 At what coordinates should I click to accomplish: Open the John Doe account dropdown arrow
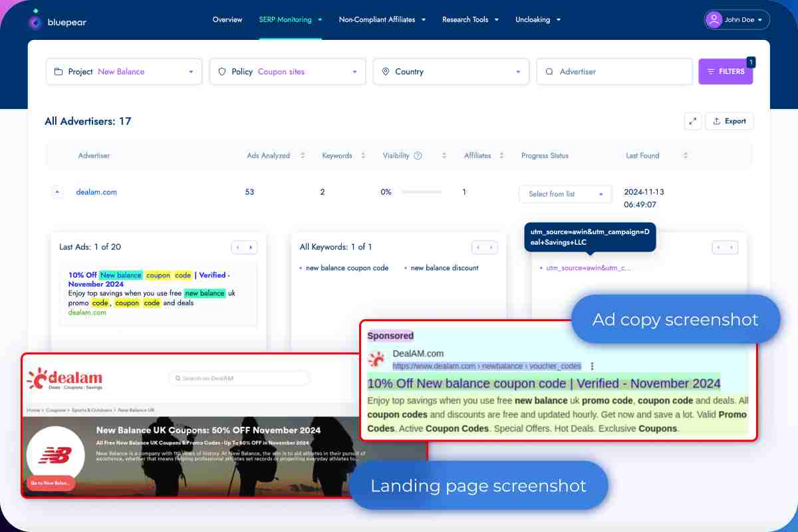[x=761, y=20]
